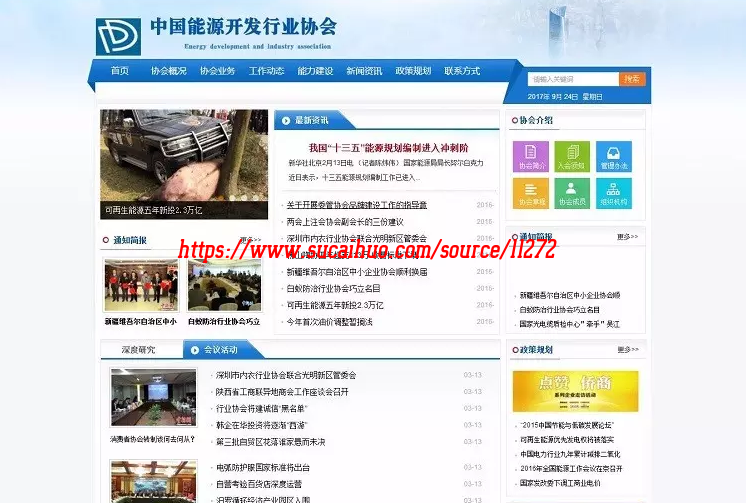Viewport: 746px width, 503px height.
Task: Open 可再生能源优先发电权将落实 link
Action: pyautogui.click(x=567, y=440)
